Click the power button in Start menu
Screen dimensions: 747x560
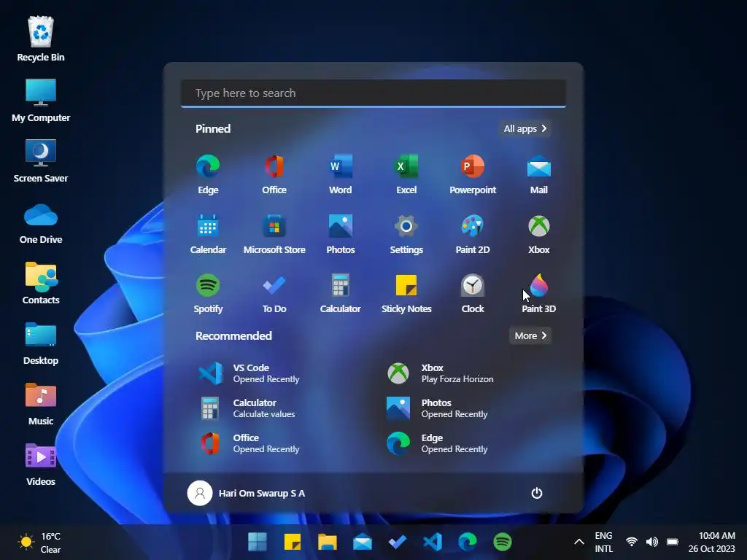tap(537, 494)
